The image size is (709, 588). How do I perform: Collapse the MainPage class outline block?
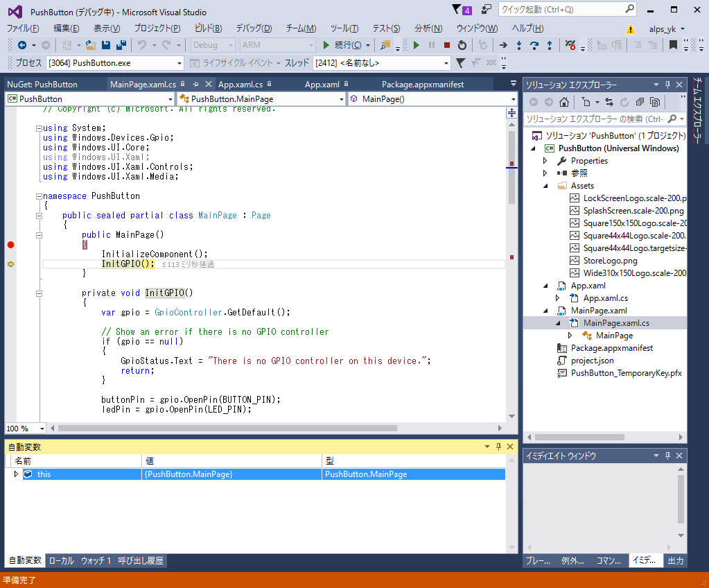click(x=39, y=216)
